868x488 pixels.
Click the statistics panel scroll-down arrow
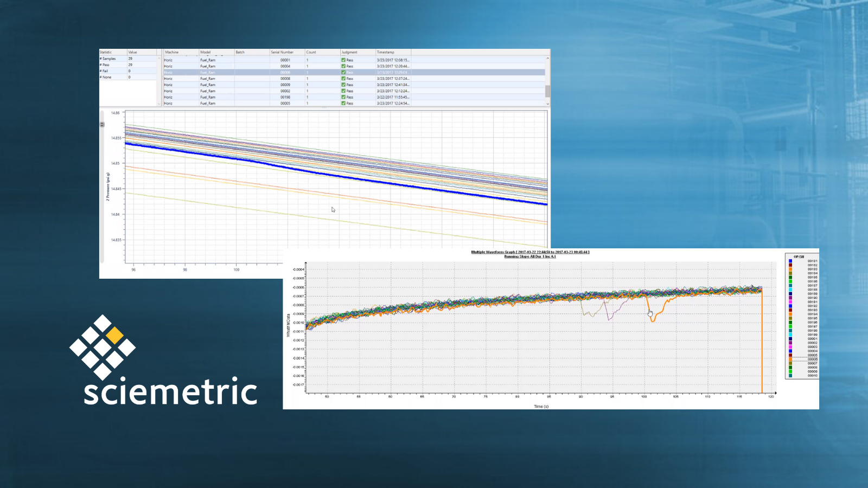point(159,104)
